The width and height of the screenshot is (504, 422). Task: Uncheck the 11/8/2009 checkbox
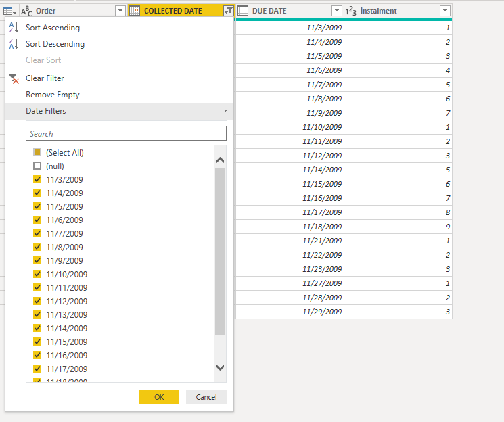(37, 247)
